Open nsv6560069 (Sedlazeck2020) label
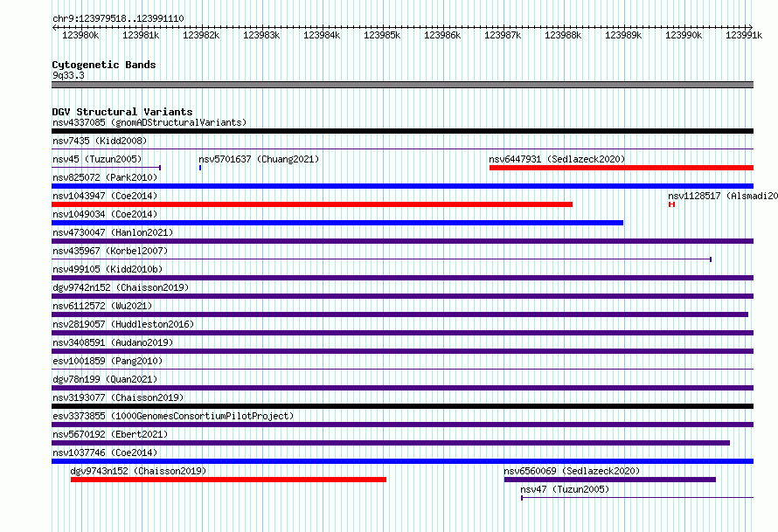This screenshot has width=778, height=532. pyautogui.click(x=572, y=471)
